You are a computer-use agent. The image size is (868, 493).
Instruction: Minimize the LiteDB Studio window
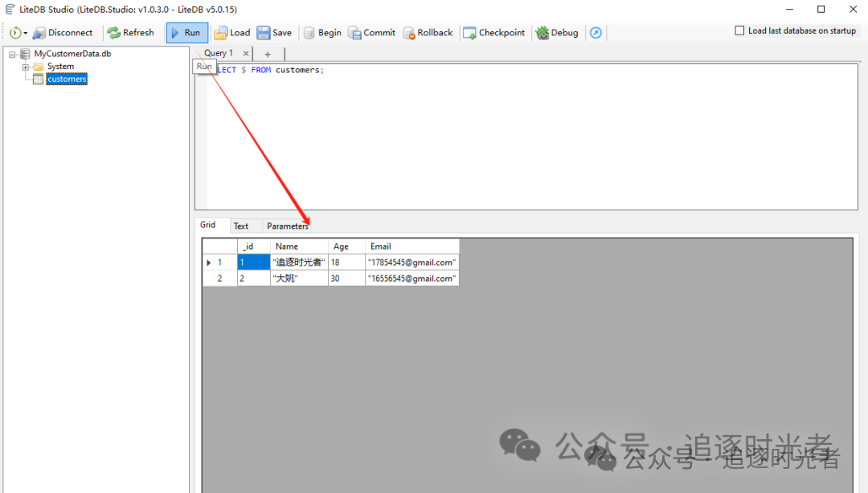789,10
